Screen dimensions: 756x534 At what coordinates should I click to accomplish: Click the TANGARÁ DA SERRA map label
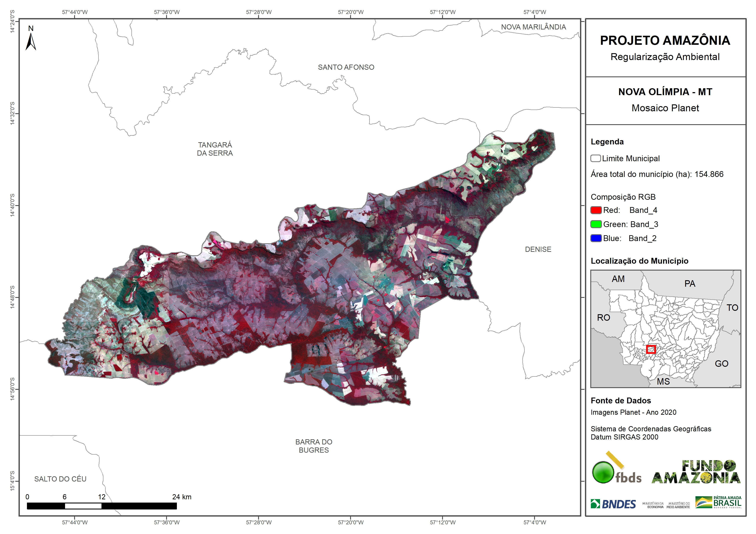pyautogui.click(x=215, y=149)
